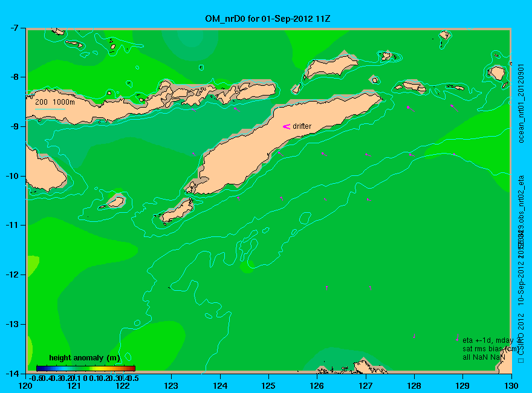
Task: Click the x-axis label '127'
Action: (365, 386)
